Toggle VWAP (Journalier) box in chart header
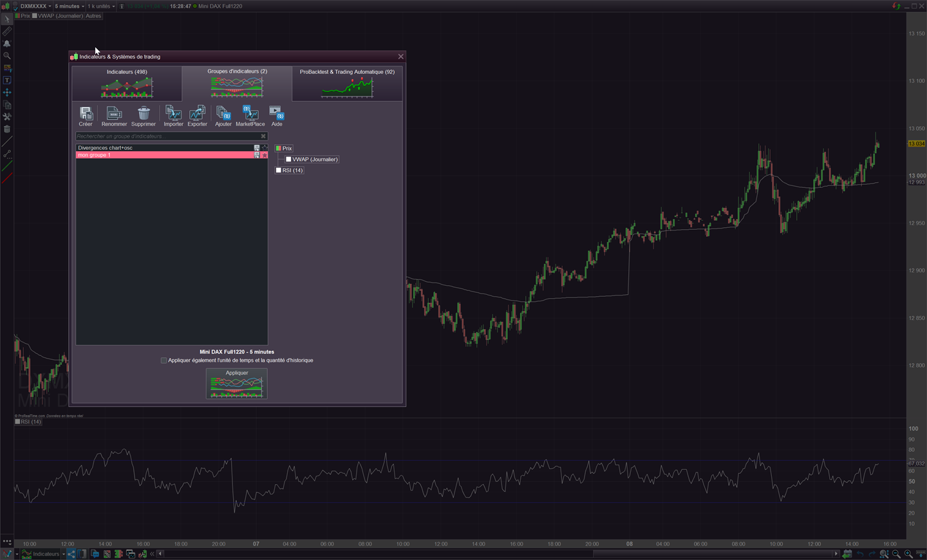 tap(35, 16)
